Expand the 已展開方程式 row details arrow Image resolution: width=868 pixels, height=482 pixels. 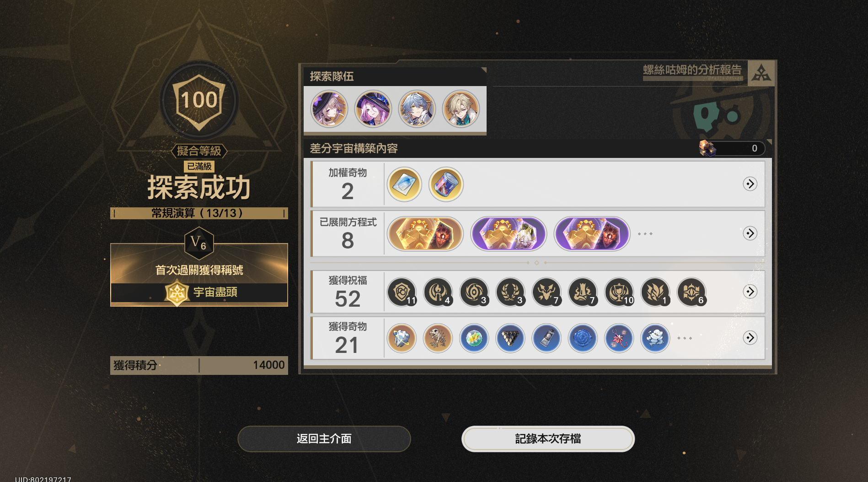coord(750,233)
